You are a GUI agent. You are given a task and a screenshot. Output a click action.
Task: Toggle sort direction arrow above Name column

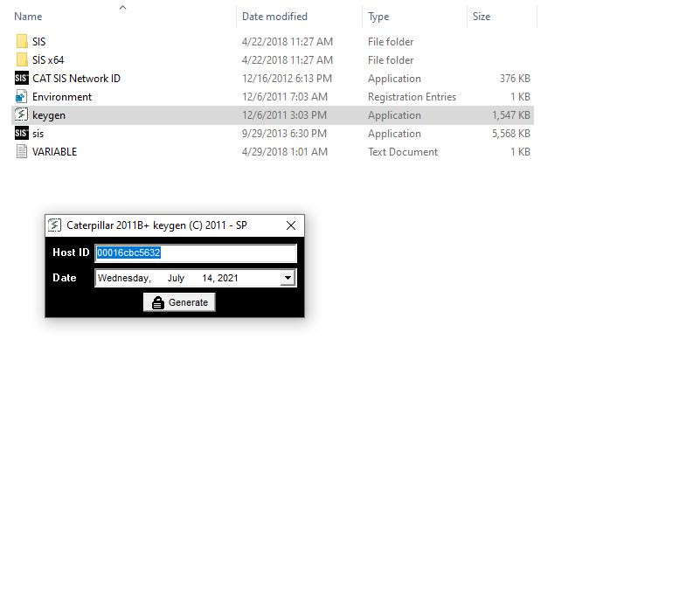(123, 7)
